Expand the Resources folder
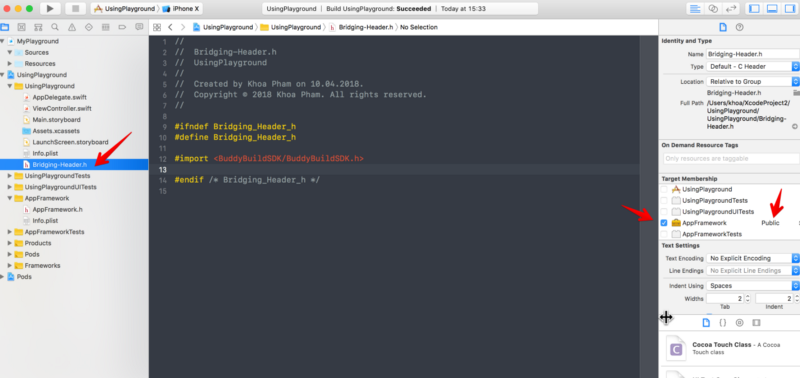Screen dimensions: 800x378 [10, 64]
